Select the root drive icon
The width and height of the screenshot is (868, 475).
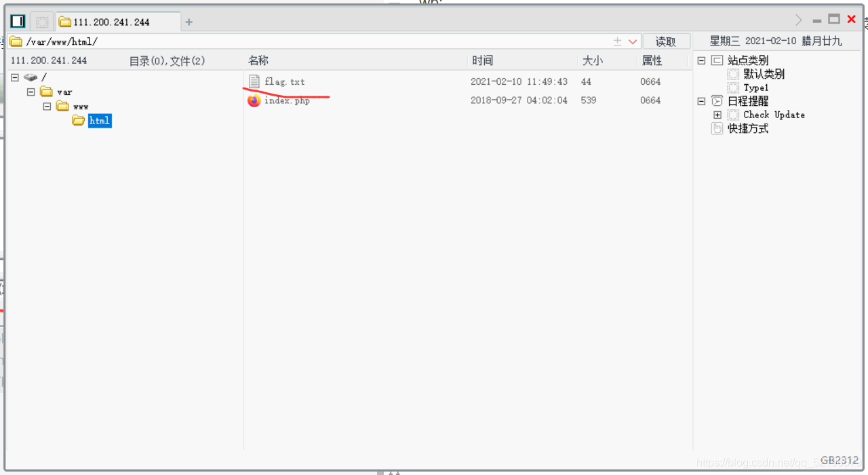click(31, 77)
